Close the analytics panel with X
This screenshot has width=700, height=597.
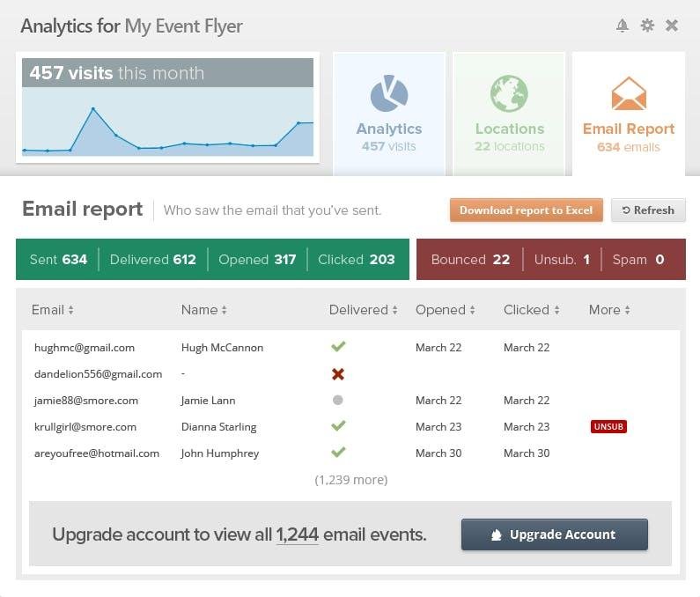[x=672, y=26]
